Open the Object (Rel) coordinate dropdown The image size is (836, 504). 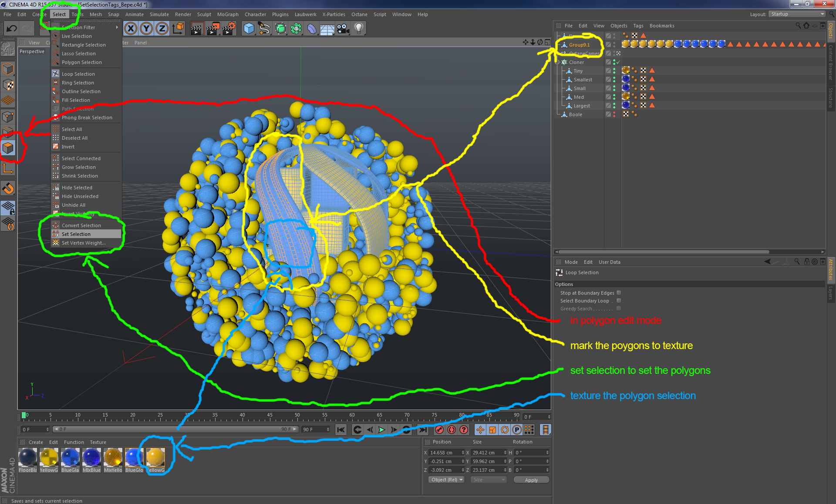tap(447, 480)
